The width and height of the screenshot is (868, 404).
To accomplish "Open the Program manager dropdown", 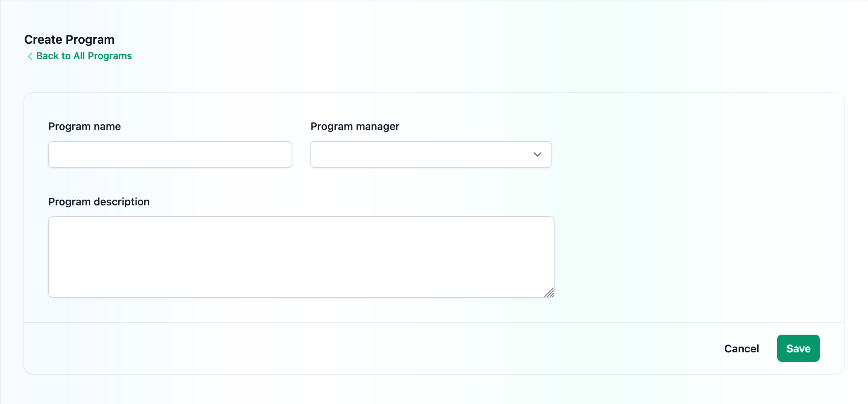I will 431,155.
